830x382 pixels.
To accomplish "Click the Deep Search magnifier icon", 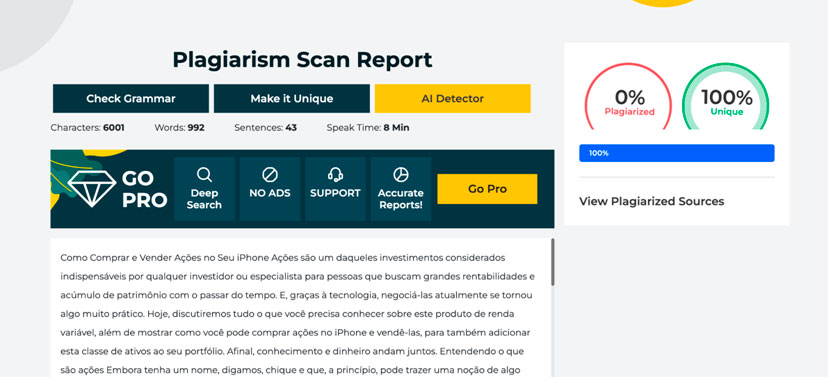I will pyautogui.click(x=204, y=175).
